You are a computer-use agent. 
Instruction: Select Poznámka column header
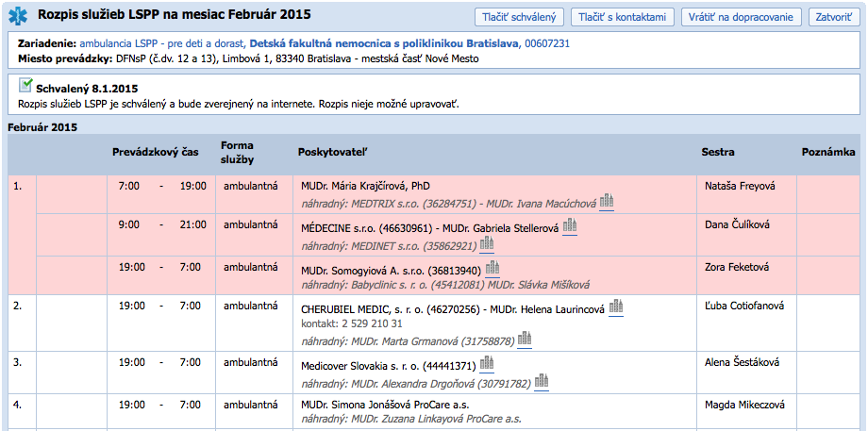(828, 152)
